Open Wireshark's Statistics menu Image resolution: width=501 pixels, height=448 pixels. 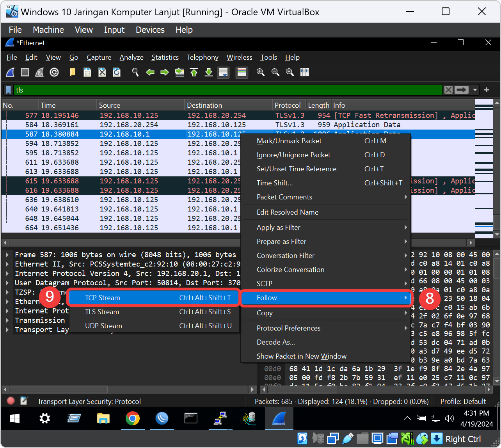tap(165, 57)
